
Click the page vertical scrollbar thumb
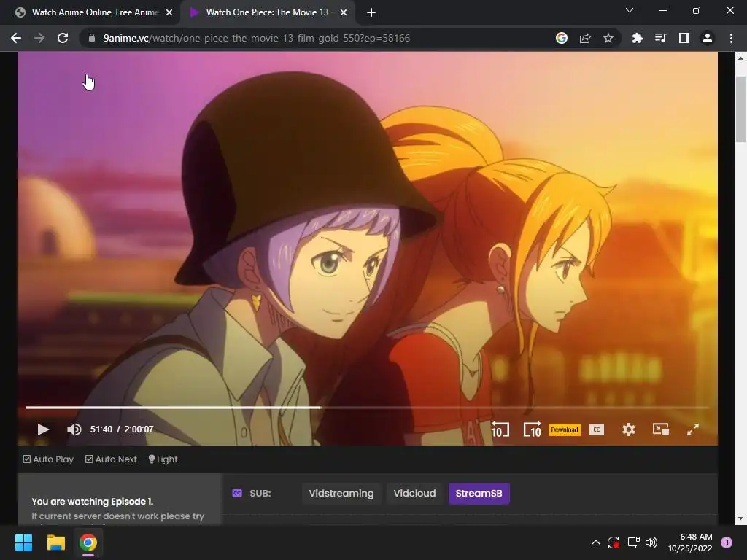coord(740,109)
